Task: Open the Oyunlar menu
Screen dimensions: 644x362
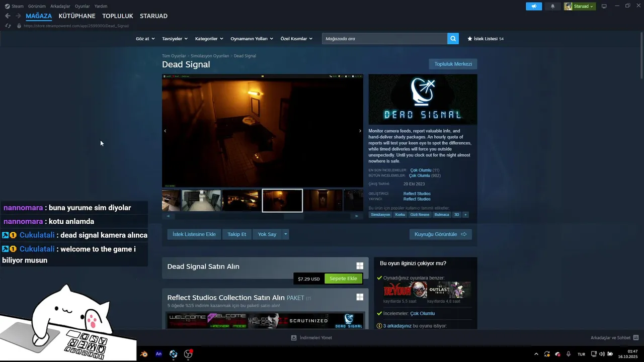Action: pyautogui.click(x=82, y=6)
